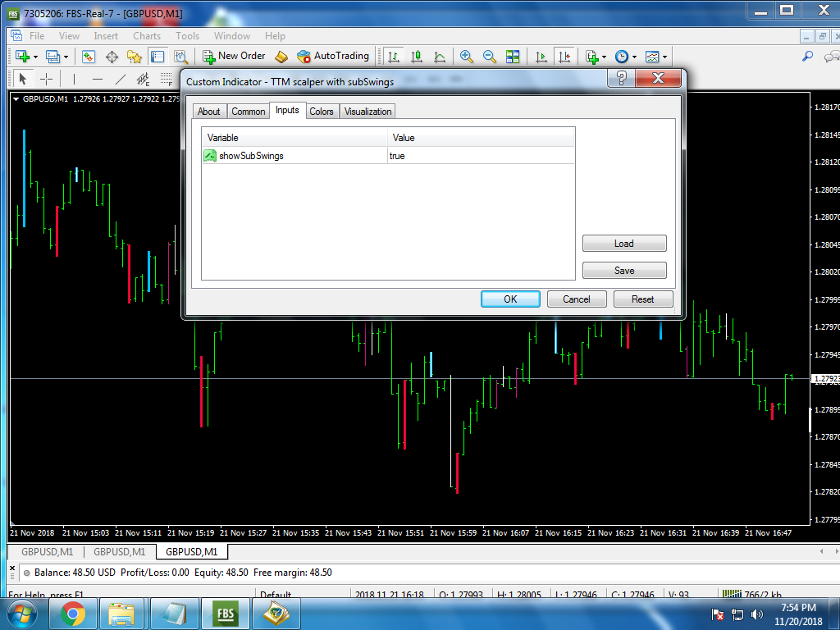Viewport: 840px width, 630px height.
Task: Open the Navigator star-folder icon
Action: (x=134, y=57)
